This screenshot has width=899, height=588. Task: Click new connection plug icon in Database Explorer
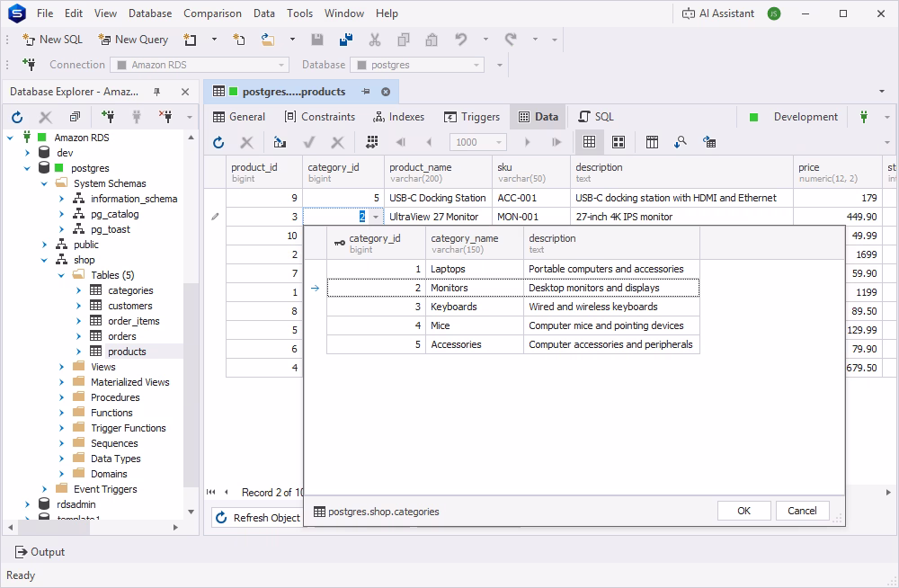(108, 117)
